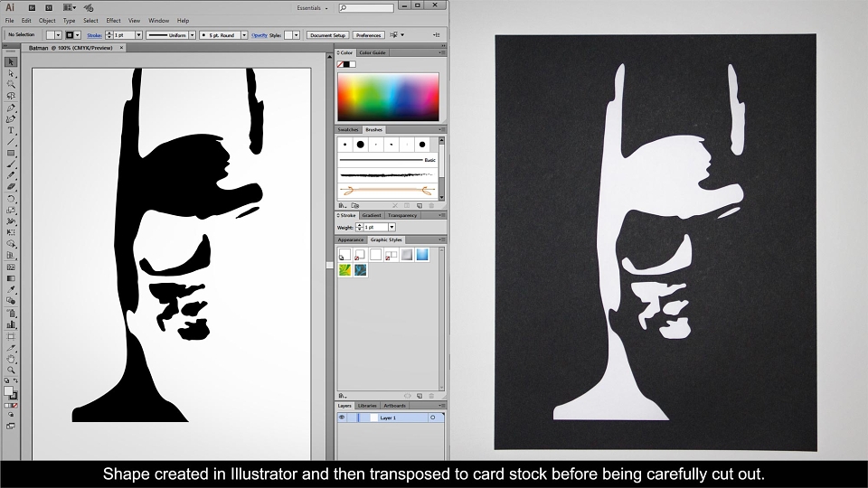Select the Type tool
The width and height of the screenshot is (868, 488).
tap(11, 130)
